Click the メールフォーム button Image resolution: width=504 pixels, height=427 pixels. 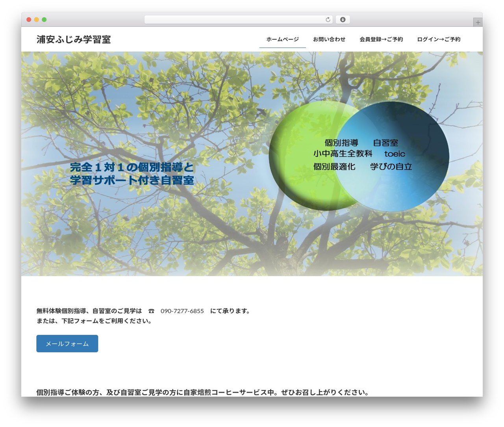point(67,343)
